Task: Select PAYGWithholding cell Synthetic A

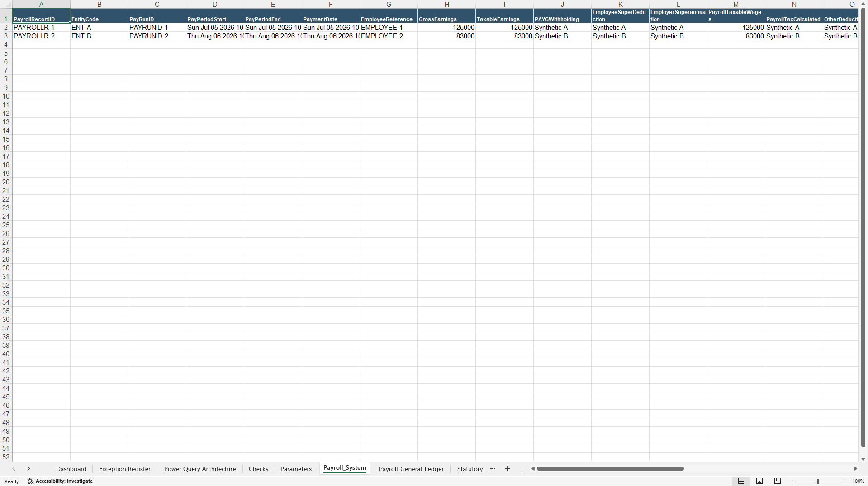Action: pos(562,28)
